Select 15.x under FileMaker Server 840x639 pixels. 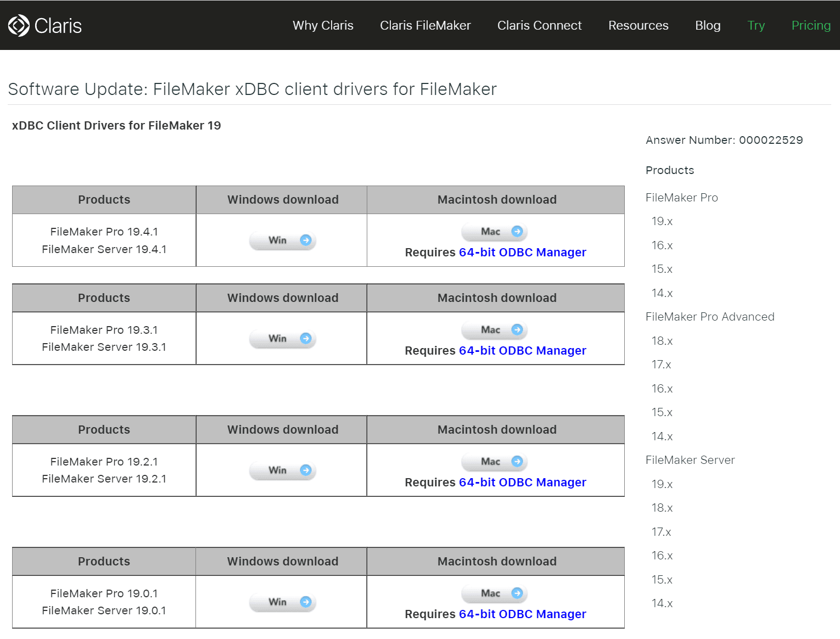tap(662, 580)
